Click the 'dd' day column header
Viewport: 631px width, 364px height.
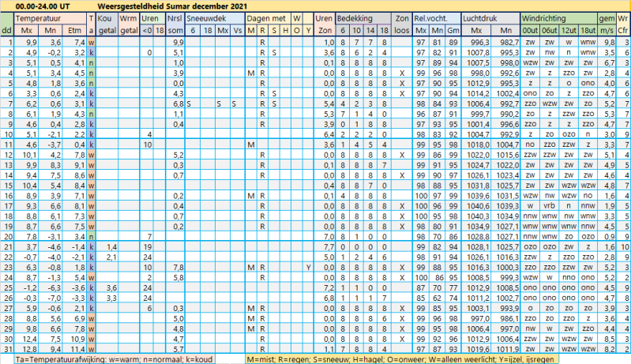tap(7, 29)
